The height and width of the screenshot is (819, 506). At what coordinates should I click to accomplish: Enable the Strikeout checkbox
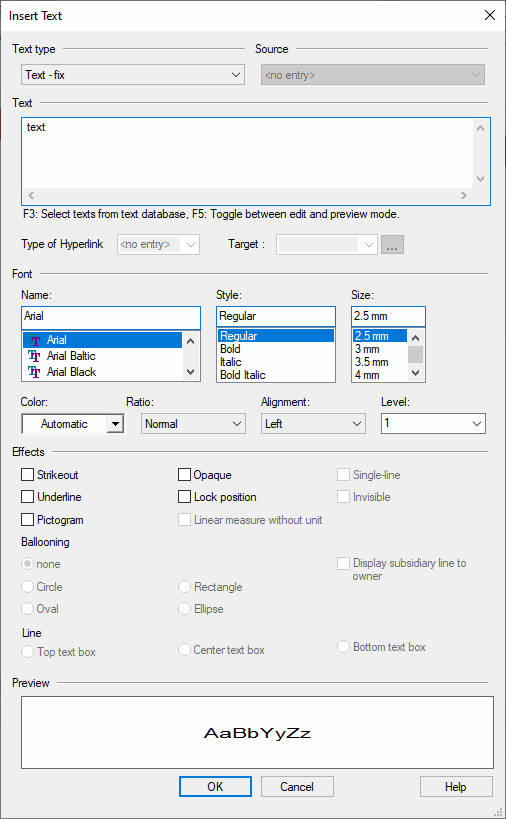[28, 474]
